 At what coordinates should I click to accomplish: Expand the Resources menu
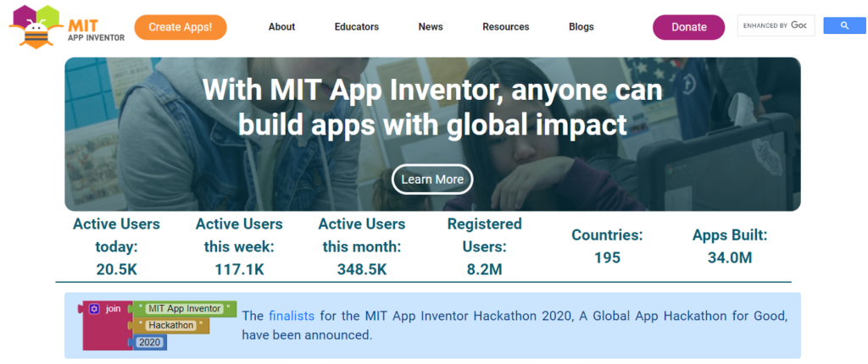tap(505, 27)
